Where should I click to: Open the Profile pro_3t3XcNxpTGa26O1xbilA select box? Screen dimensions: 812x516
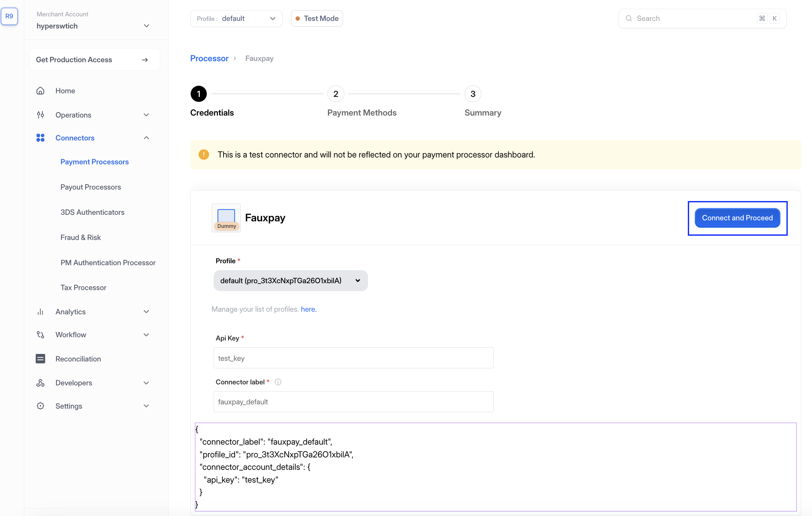290,280
